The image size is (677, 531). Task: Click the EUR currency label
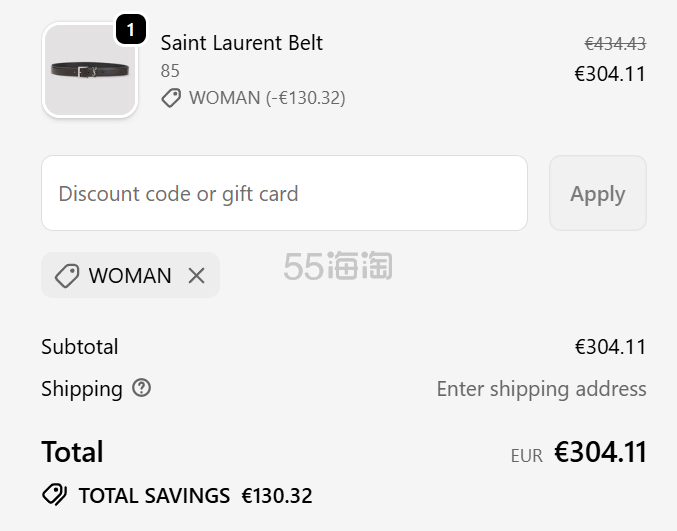click(x=526, y=456)
